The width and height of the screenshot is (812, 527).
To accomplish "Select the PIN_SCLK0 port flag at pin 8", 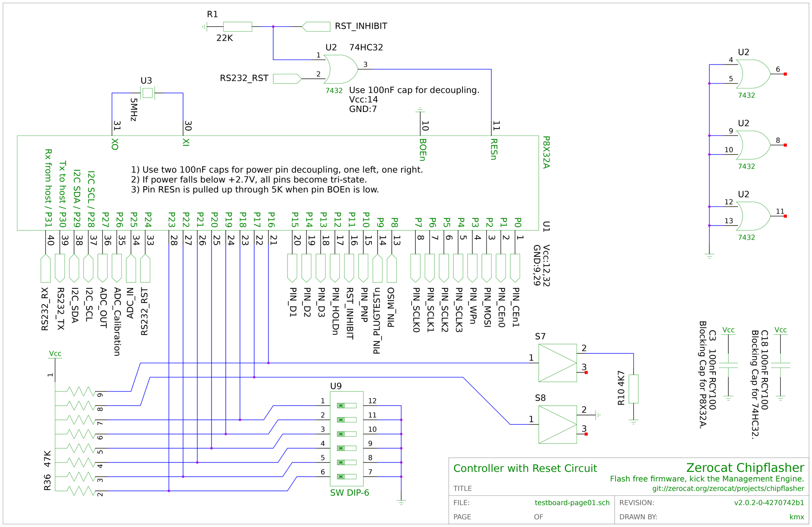I will [415, 268].
